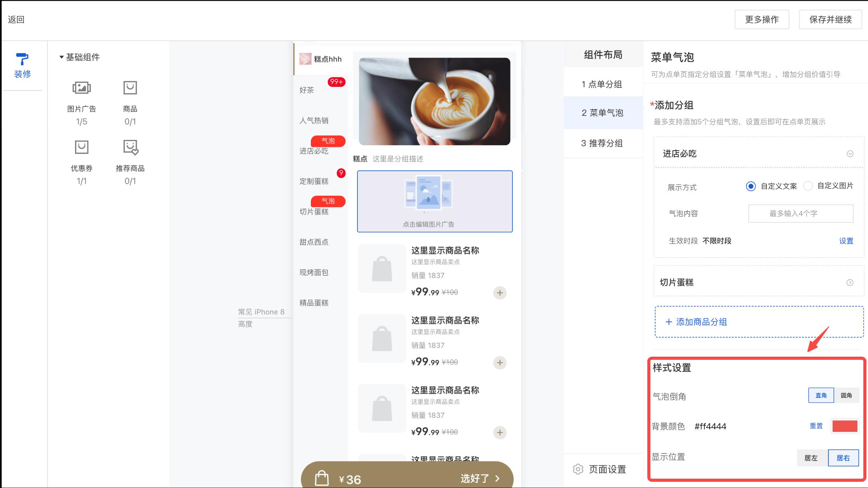868x488 pixels.
Task: Select 进店必吃 menu category
Action: [x=314, y=151]
